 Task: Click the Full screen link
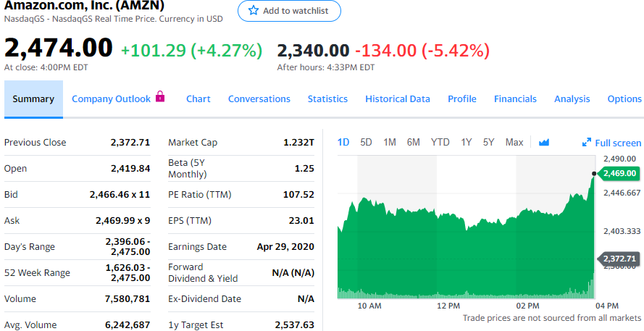[618, 143]
